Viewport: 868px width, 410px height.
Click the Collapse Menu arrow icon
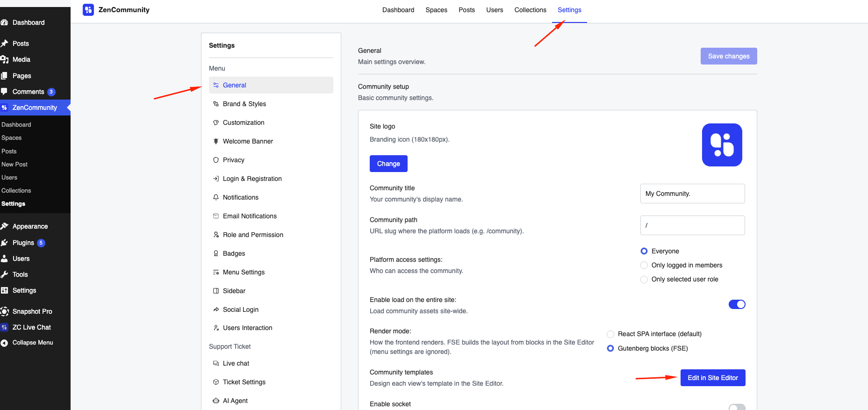coord(4,343)
